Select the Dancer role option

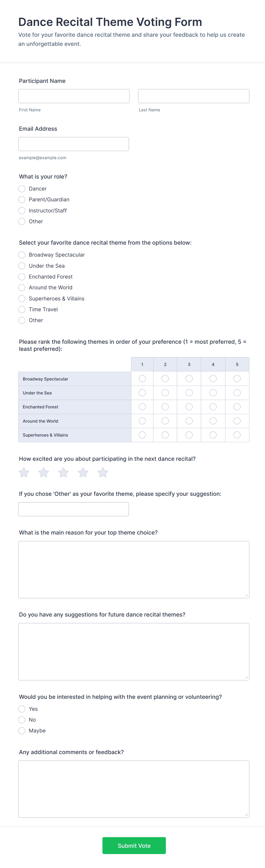tap(22, 189)
